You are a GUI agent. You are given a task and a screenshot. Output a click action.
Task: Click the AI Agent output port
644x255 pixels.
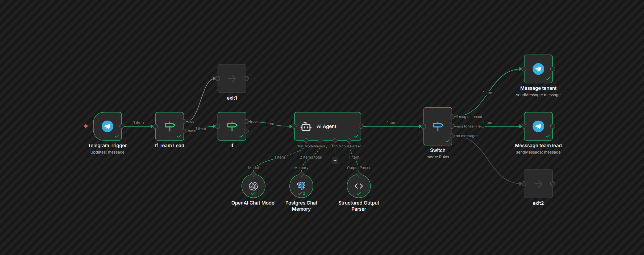361,126
